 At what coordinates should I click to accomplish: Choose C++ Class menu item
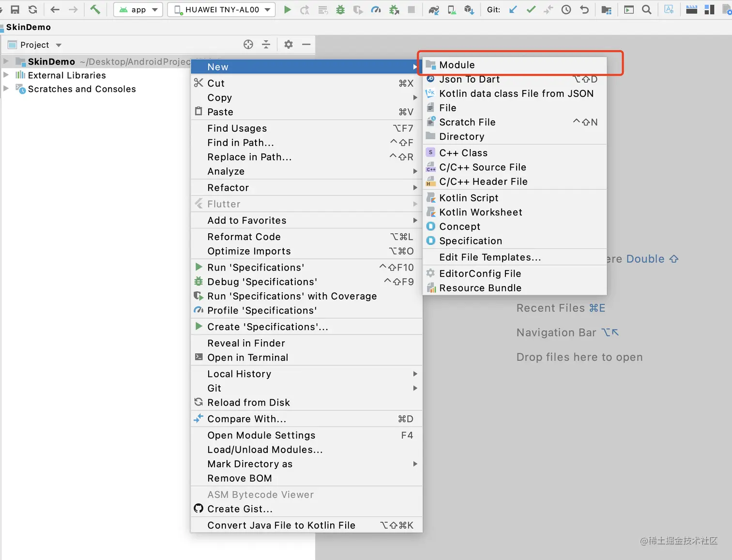point(515,153)
